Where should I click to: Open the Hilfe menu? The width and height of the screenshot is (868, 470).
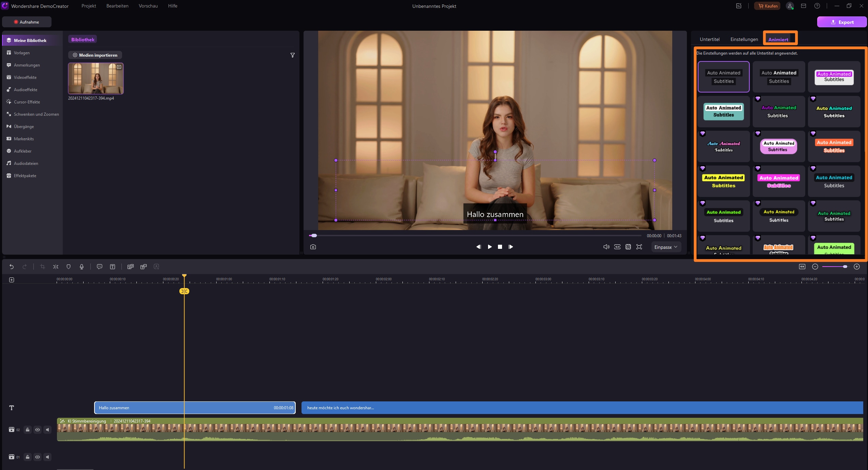(173, 6)
